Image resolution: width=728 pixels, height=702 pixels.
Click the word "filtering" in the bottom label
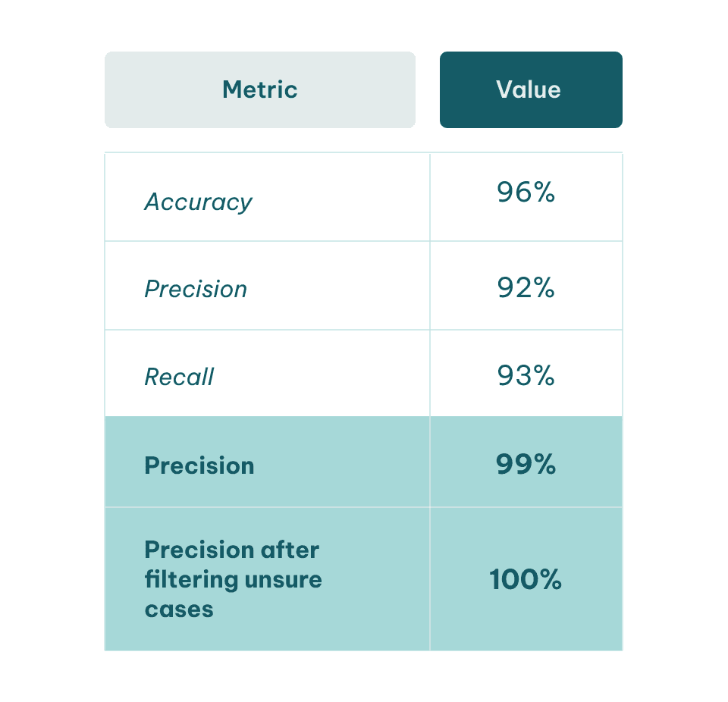click(x=191, y=581)
